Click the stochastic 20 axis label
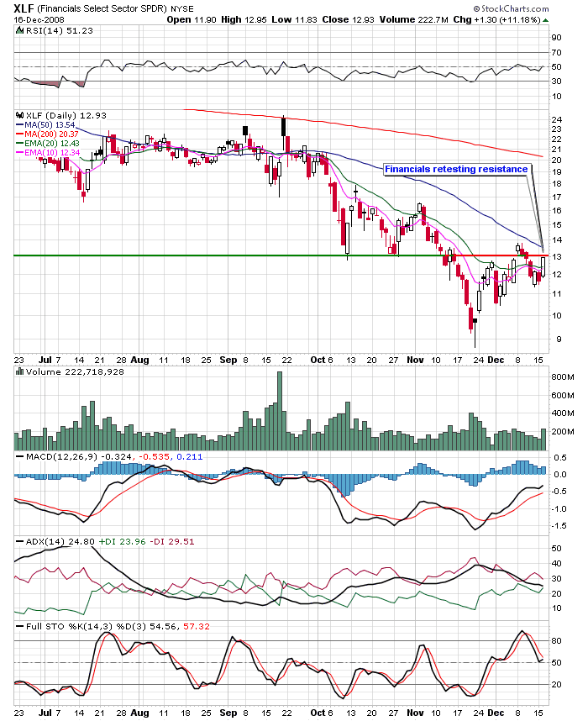Image resolution: width=588 pixels, height=721 pixels. (556, 685)
